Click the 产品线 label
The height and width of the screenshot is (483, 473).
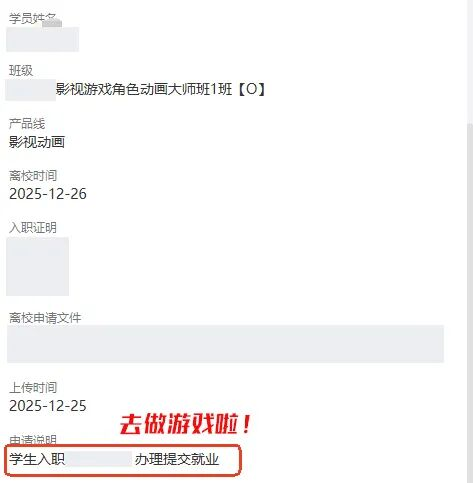[x=27, y=124]
